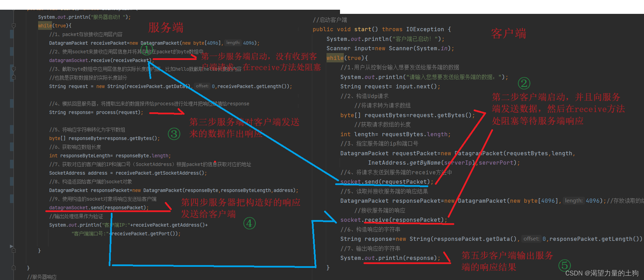This screenshot has height=280, width=644.
Task: Click fold end marker of server start method closing brace
Action: (14, 268)
